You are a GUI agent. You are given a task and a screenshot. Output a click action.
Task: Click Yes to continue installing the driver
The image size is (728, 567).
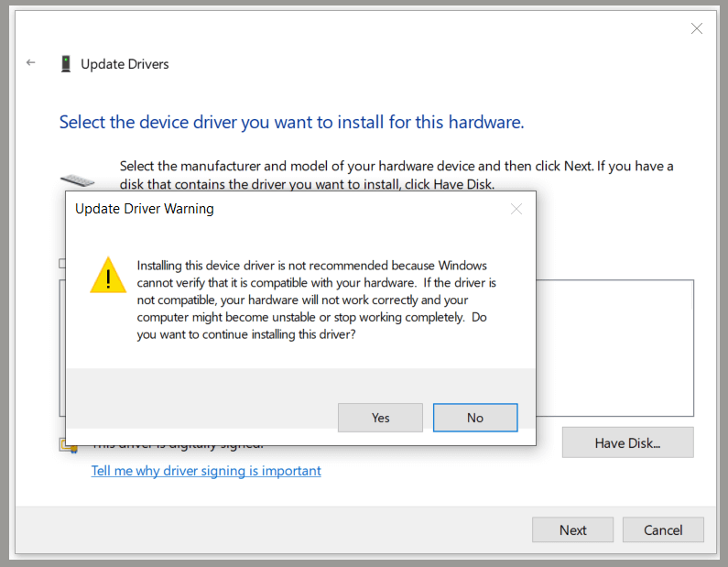pos(380,418)
